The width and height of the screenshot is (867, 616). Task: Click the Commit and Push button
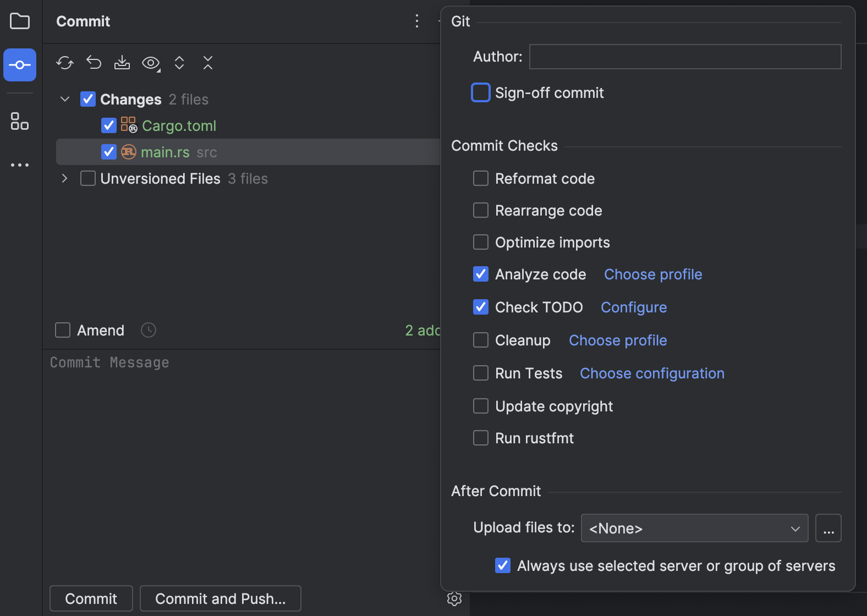220,598
